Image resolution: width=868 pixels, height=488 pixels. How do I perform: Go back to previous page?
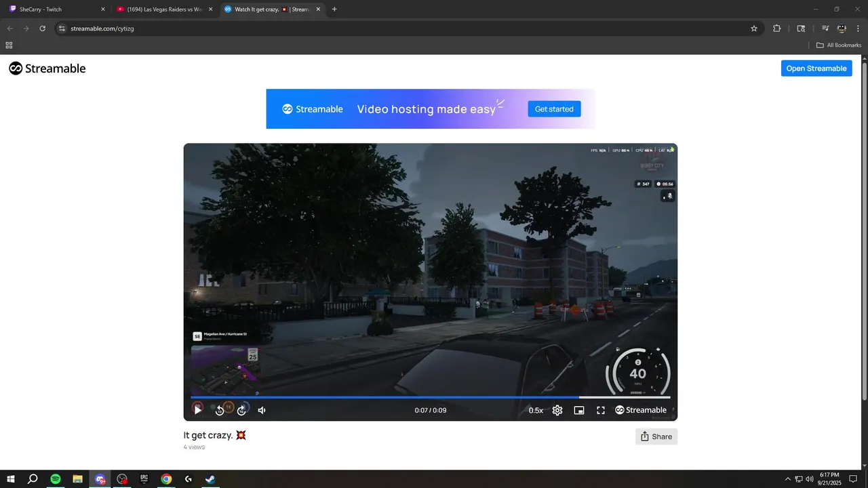9,28
